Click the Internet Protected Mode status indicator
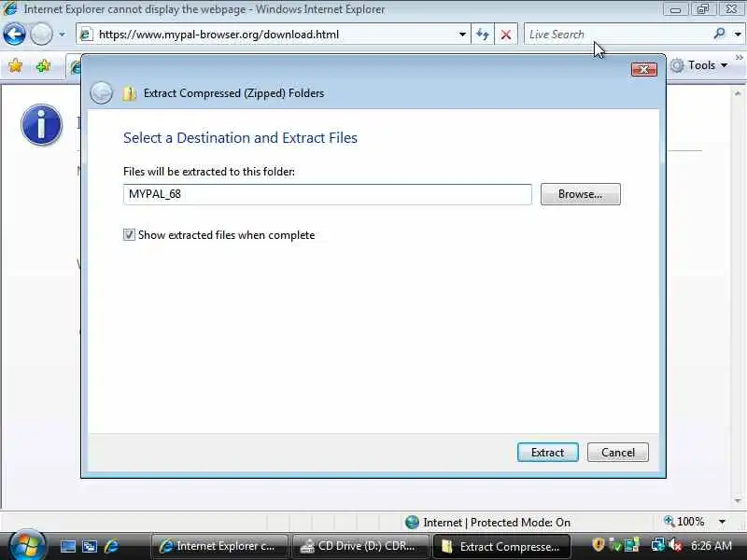Viewport: 747px width, 560px height. point(487,523)
